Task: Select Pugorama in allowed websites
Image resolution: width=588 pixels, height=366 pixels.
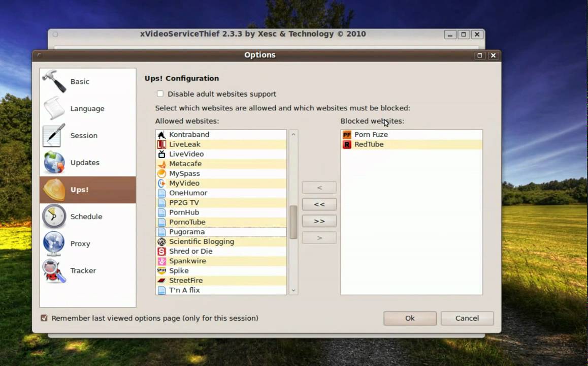Action: click(221, 232)
